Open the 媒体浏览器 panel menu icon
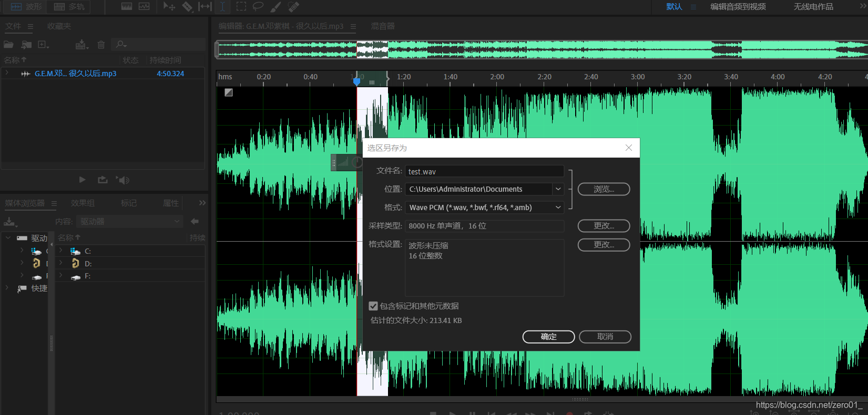Viewport: 868px width, 415px height. pos(54,203)
